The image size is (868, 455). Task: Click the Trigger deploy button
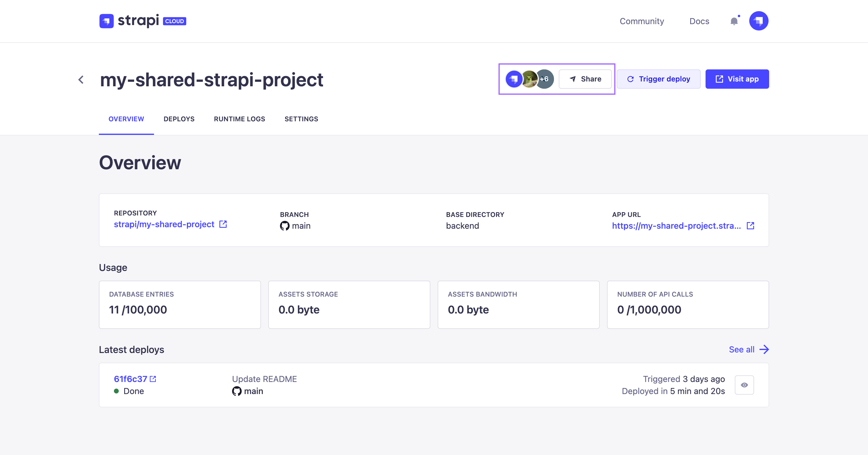point(660,79)
